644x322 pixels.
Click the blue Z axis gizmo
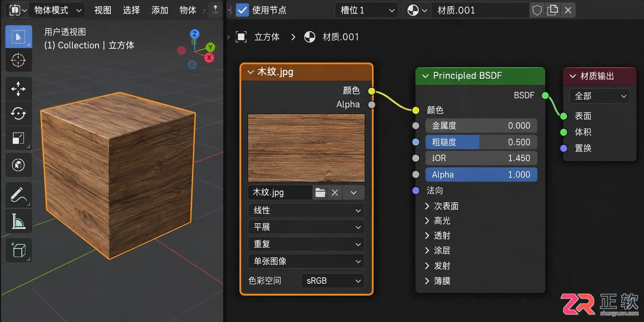(x=195, y=34)
